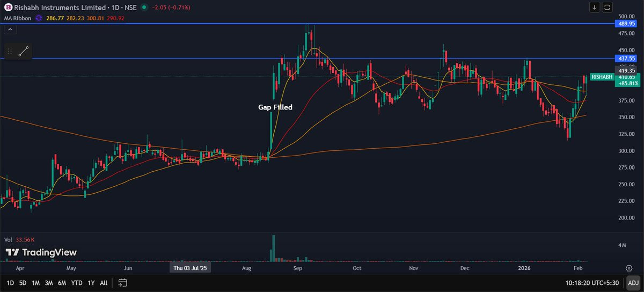Viewport: 644px width, 292px height.
Task: Click the 4M volume scale label
Action: point(623,245)
